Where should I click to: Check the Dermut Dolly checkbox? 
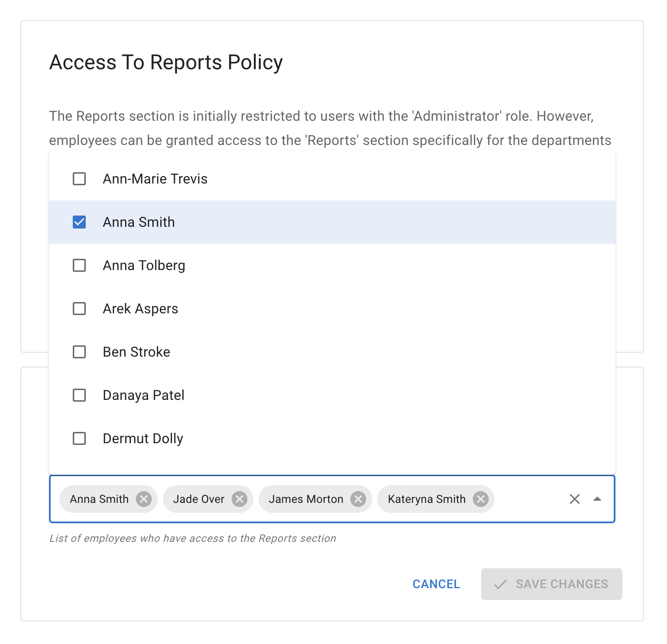79,438
